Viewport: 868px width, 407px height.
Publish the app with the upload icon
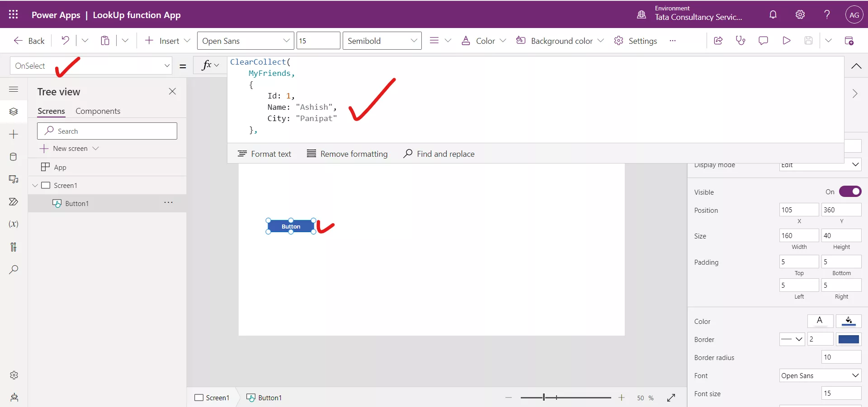849,41
